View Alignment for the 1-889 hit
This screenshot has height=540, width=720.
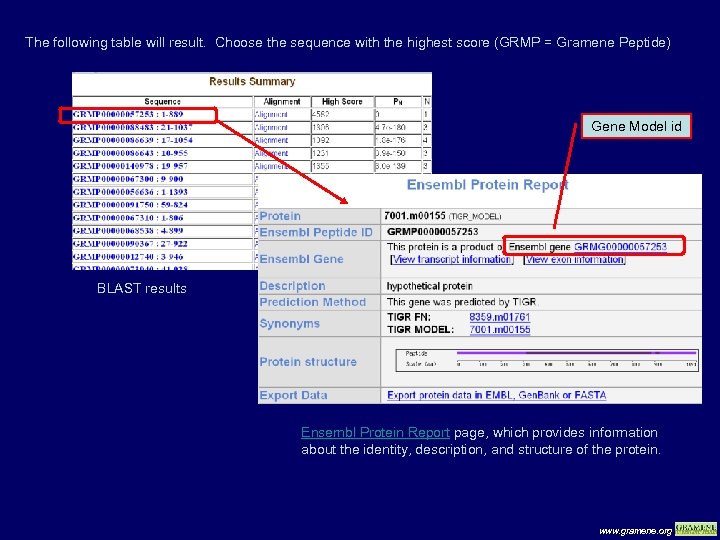coord(271,114)
